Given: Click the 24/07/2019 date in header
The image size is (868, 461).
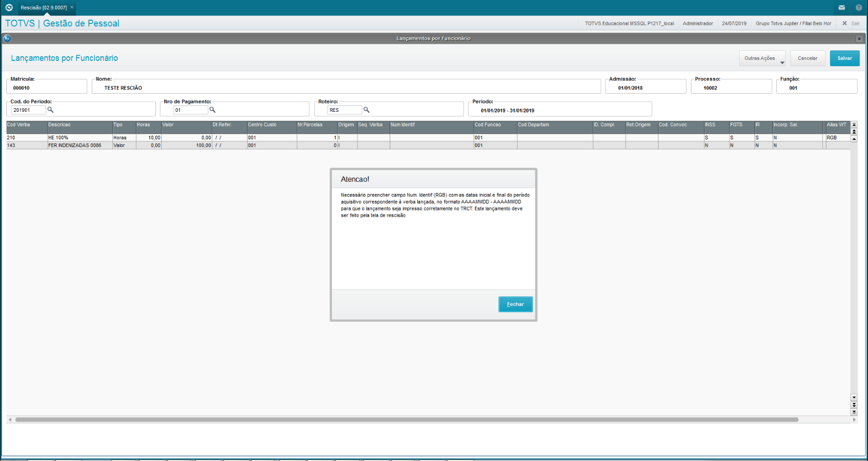Looking at the screenshot, I should coord(734,23).
